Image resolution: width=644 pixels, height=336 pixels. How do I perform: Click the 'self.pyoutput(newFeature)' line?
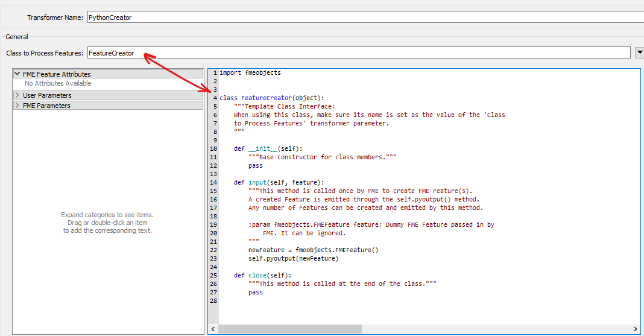point(293,258)
